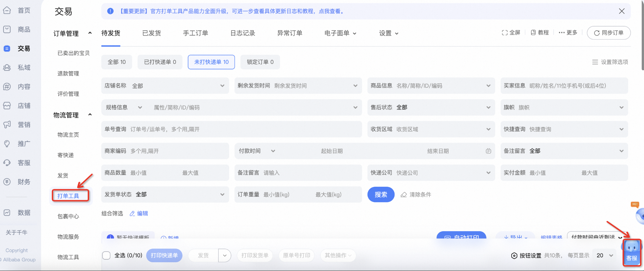Open the 店铺 shop sidebar icon
The image size is (644, 271).
[7, 106]
